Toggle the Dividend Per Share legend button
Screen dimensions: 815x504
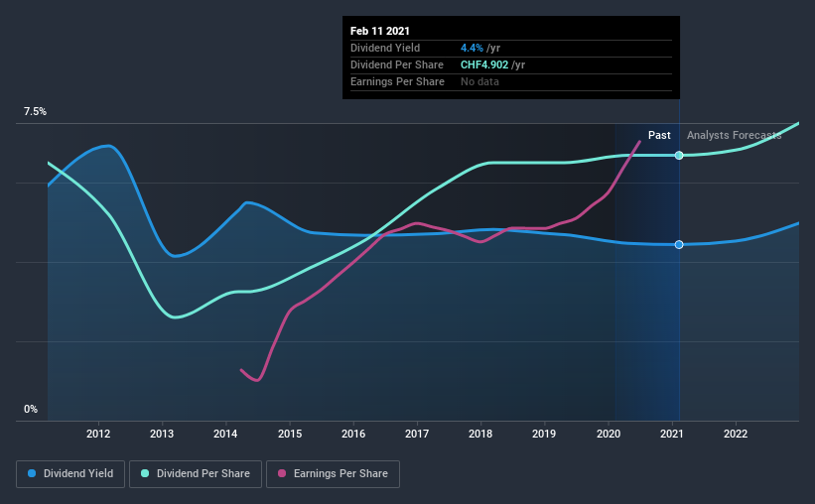point(196,474)
